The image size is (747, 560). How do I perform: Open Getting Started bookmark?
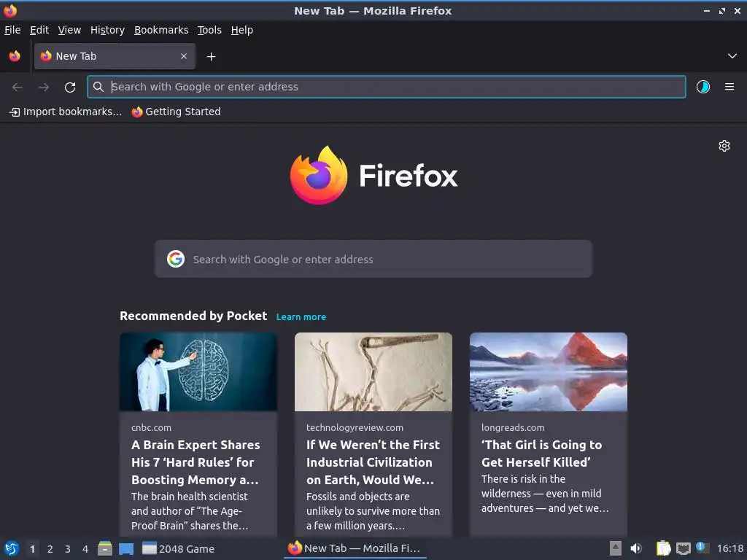pos(177,112)
